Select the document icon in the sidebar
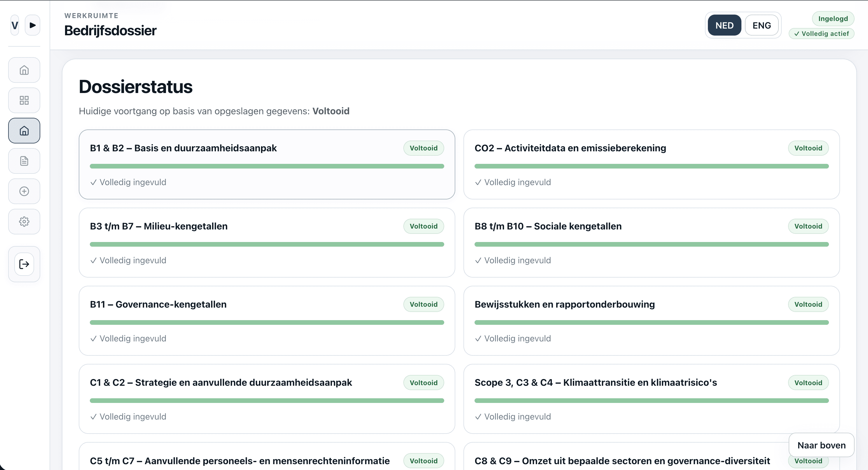This screenshot has height=470, width=868. [x=24, y=161]
